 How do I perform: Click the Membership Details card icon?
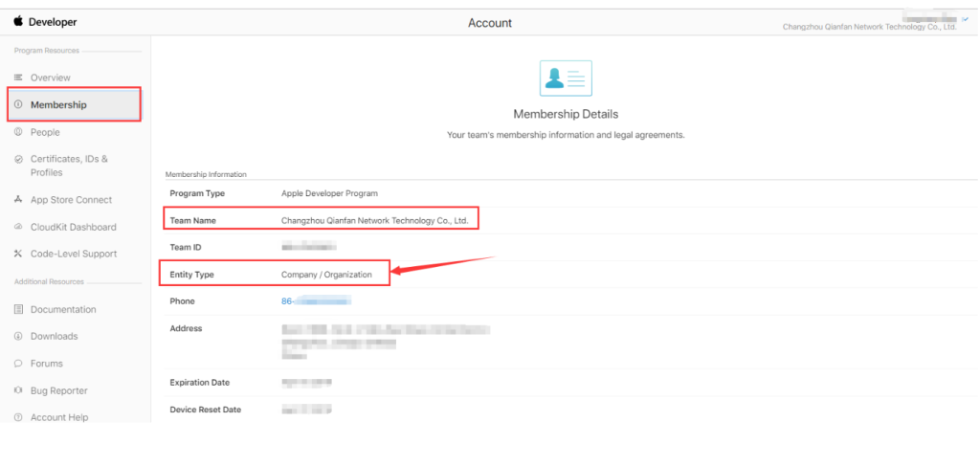coord(566,78)
